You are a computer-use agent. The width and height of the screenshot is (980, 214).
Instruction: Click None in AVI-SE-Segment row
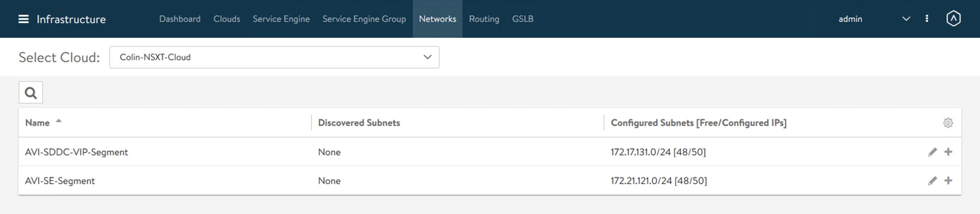click(x=329, y=181)
